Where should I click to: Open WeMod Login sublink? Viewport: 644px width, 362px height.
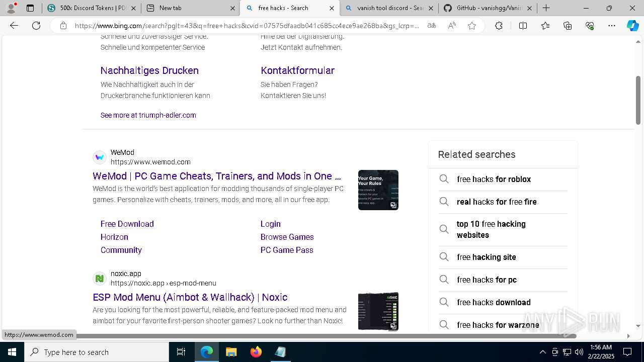270,224
